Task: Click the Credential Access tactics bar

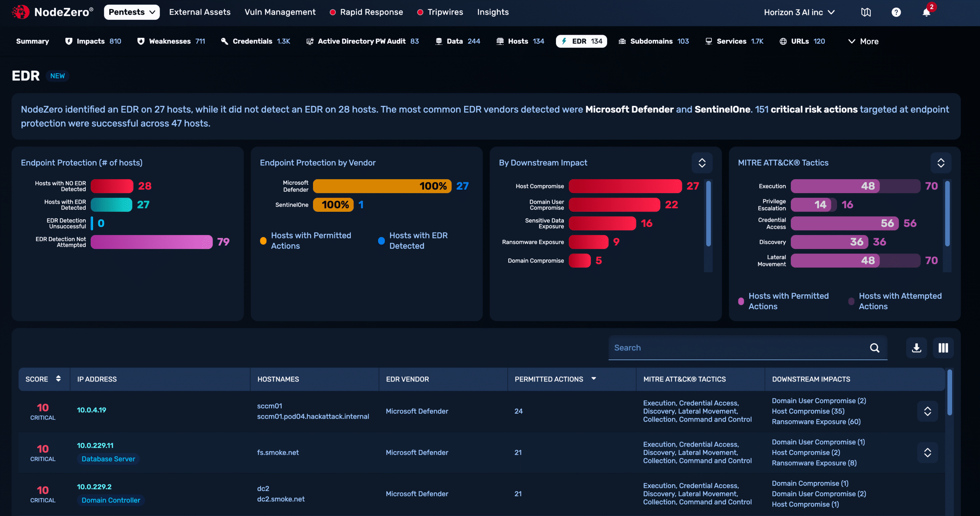Action: pos(845,223)
